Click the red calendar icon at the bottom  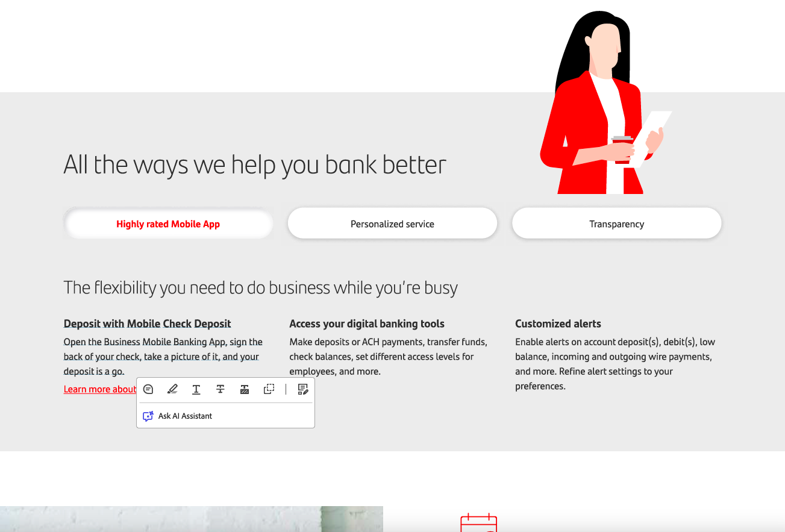479,522
